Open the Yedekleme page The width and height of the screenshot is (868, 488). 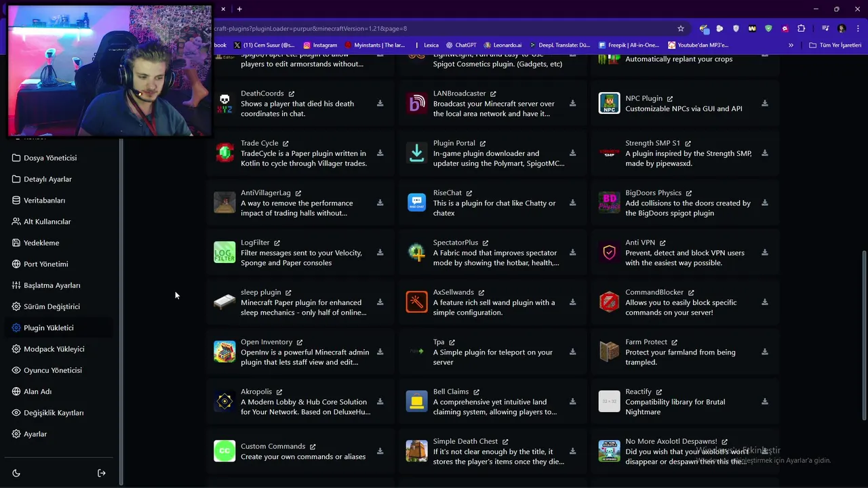tap(59, 243)
